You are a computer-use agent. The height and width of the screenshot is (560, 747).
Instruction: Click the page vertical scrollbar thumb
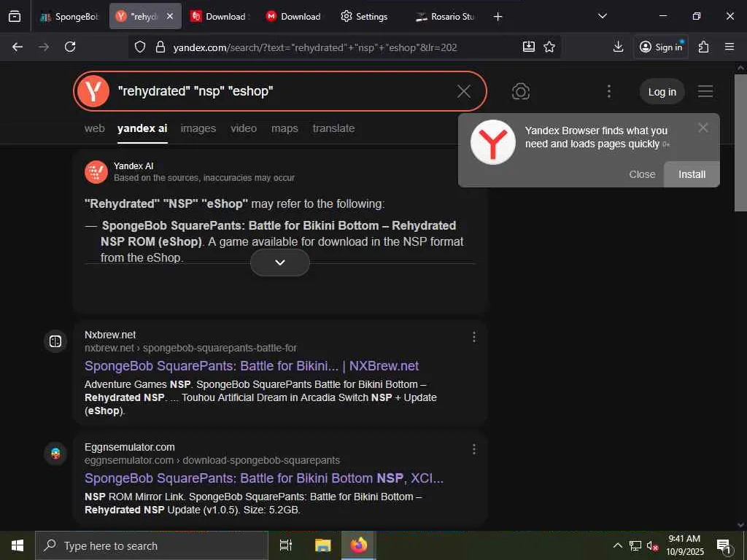740,143
